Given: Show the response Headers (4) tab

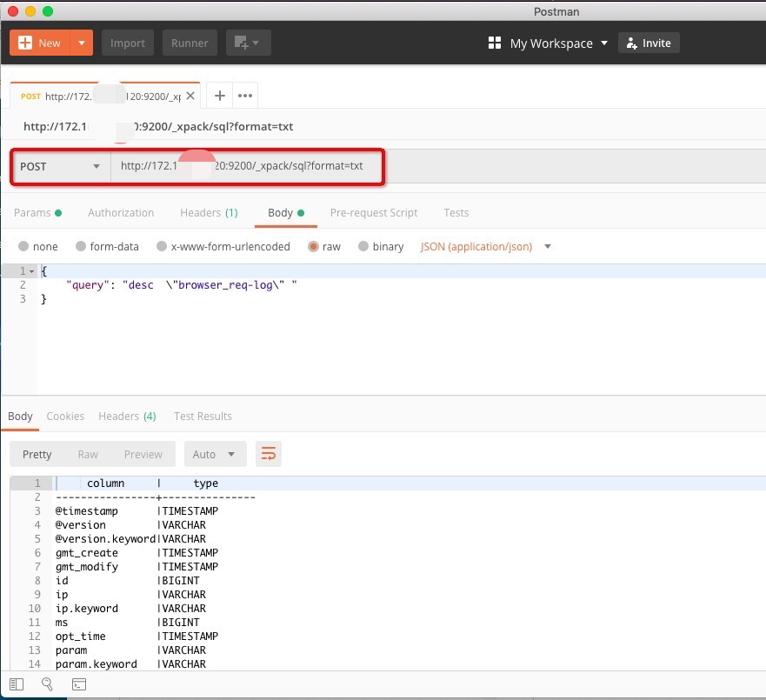Looking at the screenshot, I should coord(127,417).
